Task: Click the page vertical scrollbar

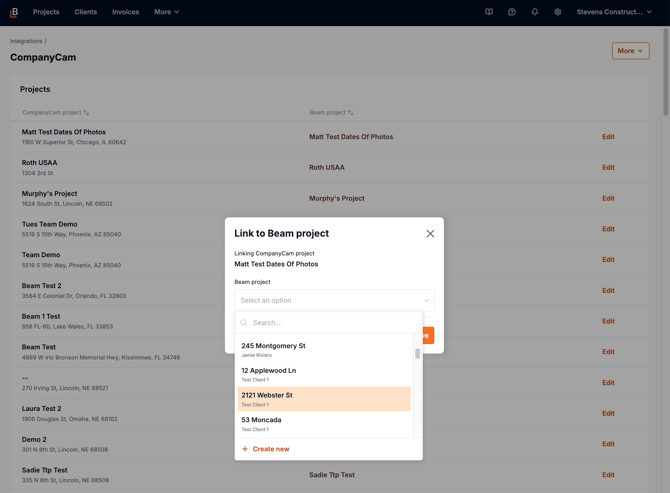Action: tap(666, 72)
